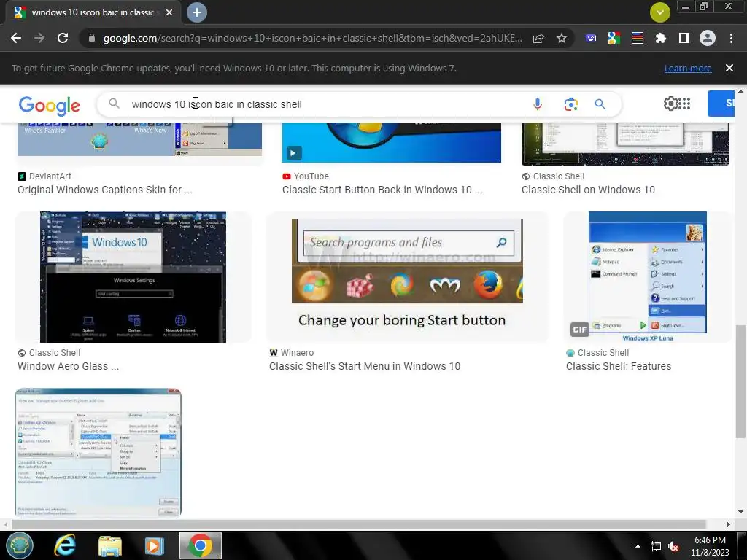
Task: Click the forward navigation arrow
Action: coord(39,38)
